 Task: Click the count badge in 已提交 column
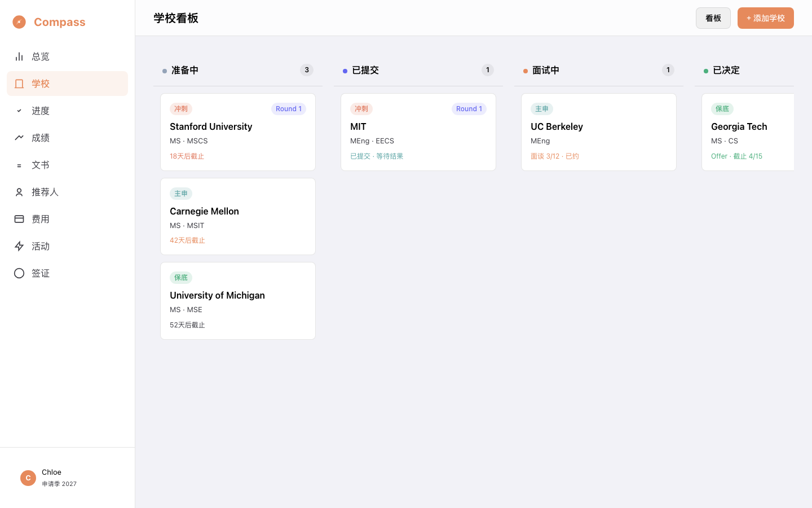(488, 70)
